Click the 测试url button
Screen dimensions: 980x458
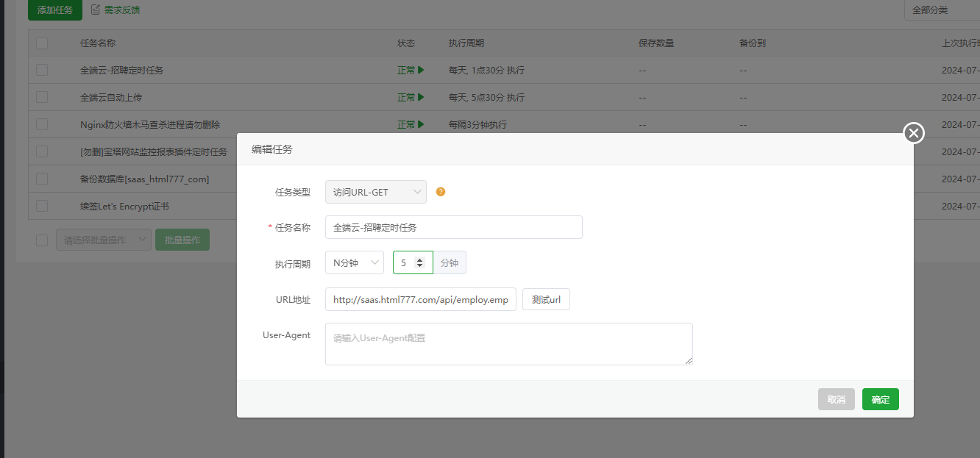click(x=546, y=299)
